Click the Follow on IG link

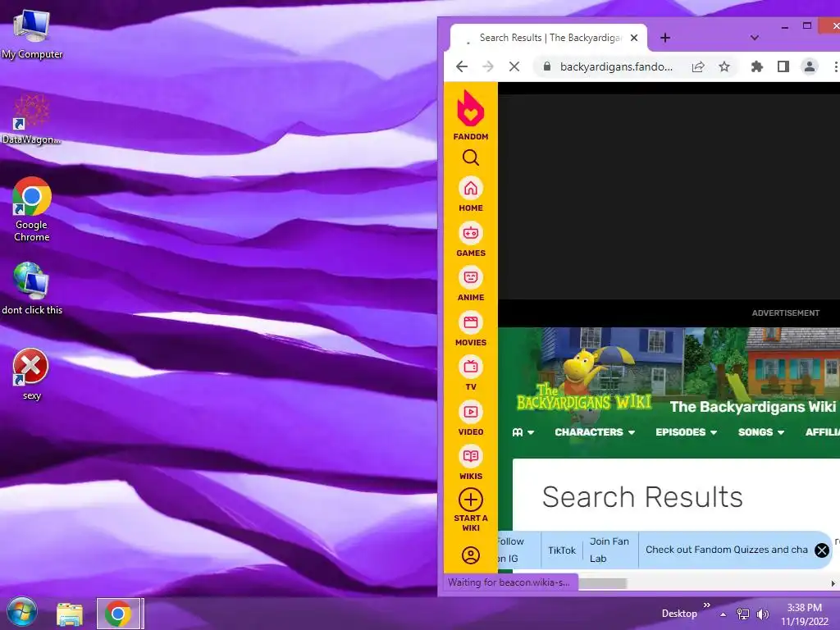click(x=510, y=550)
